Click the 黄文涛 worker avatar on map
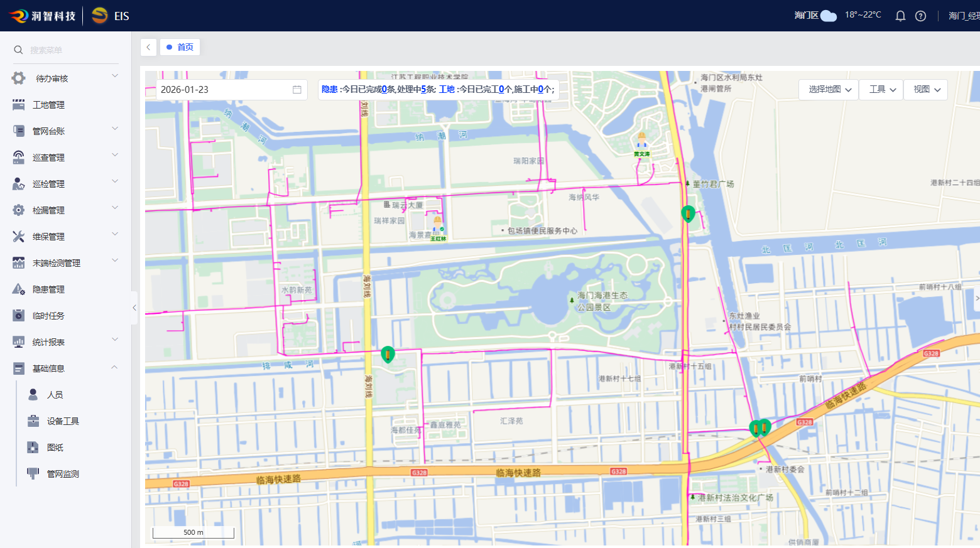 (641, 141)
